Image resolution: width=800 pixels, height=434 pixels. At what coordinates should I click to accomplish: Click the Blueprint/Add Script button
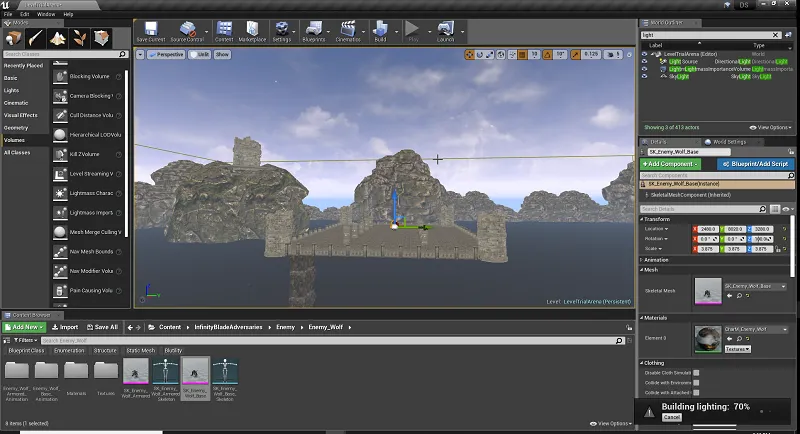[756, 164]
